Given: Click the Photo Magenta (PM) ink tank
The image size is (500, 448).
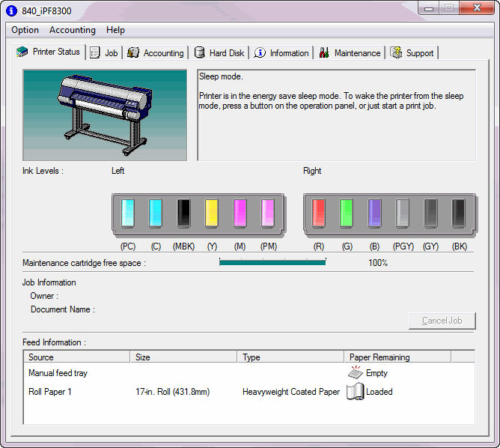Looking at the screenshot, I should 267,214.
